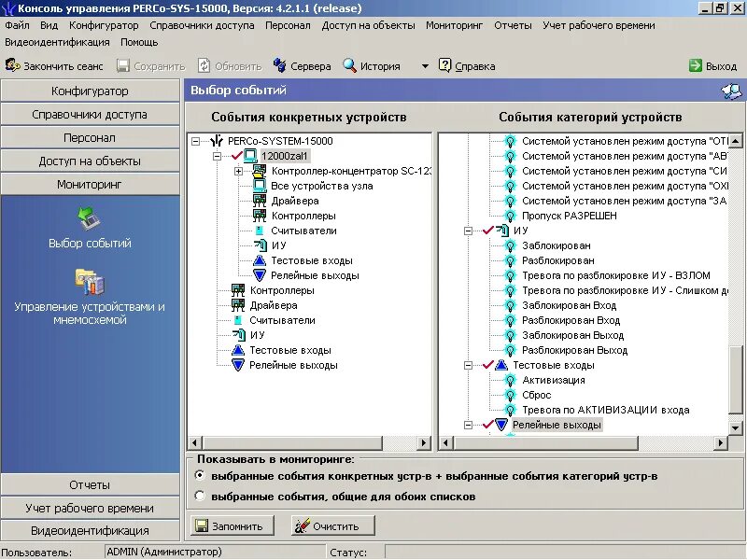Toggle the checkmark on 12000zal1 node
The image size is (747, 560).
[x=237, y=155]
